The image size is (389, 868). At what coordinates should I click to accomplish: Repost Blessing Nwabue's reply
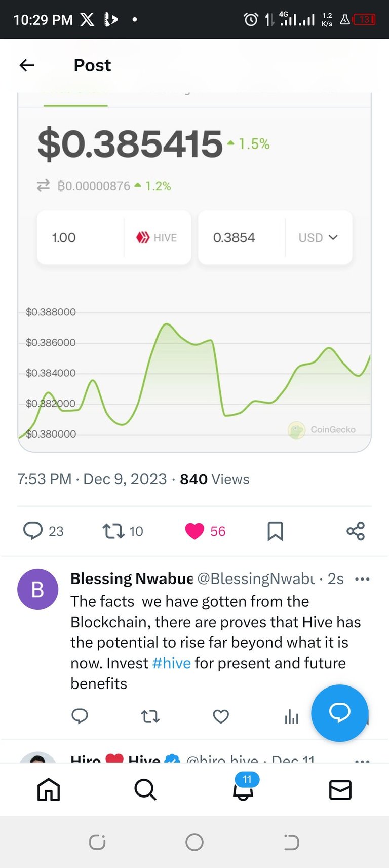pos(150,716)
